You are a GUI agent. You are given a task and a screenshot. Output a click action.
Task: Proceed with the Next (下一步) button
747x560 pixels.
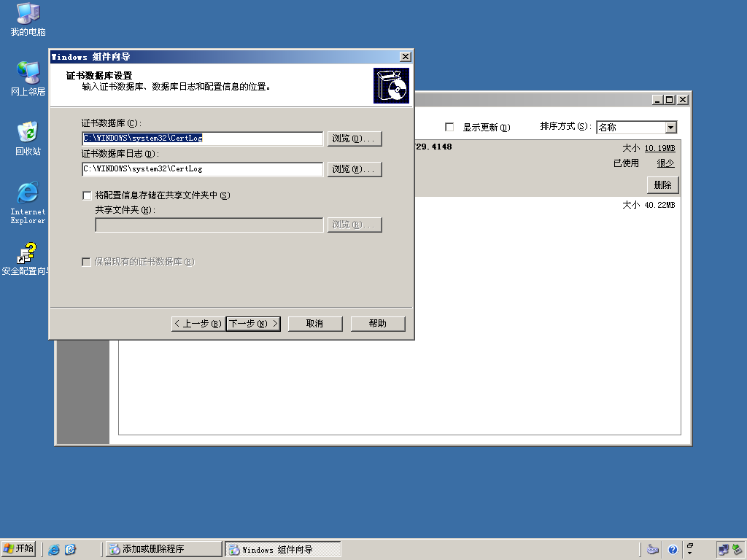point(253,324)
